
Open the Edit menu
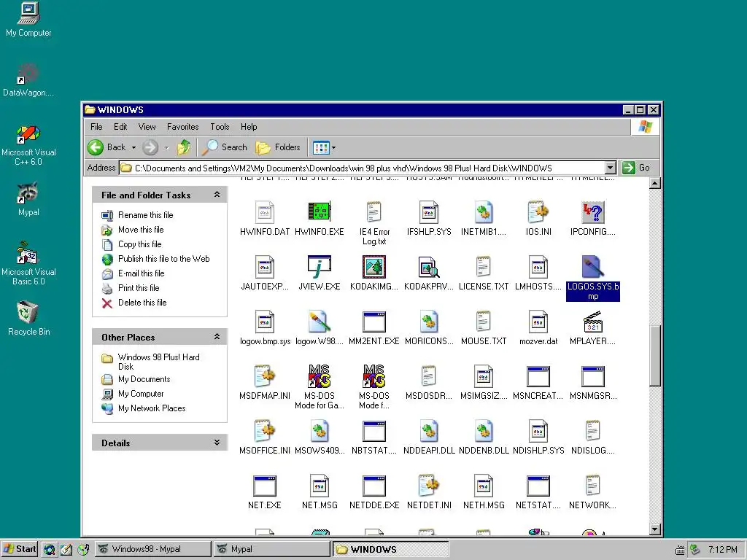point(120,127)
